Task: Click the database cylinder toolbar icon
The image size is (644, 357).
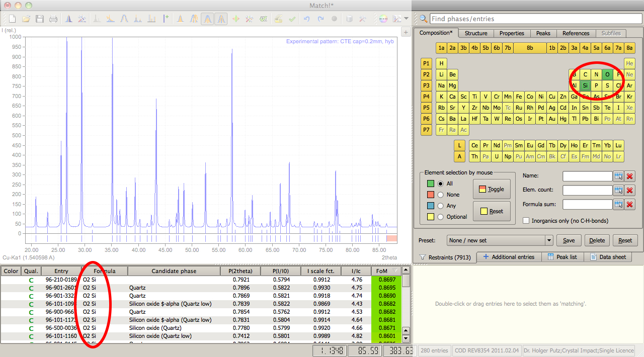Action: coord(349,19)
